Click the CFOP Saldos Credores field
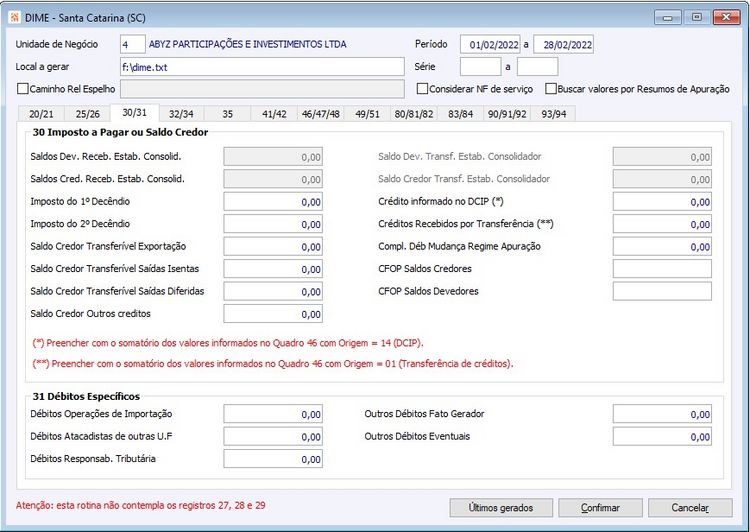This screenshot has width=750, height=532. click(x=662, y=269)
